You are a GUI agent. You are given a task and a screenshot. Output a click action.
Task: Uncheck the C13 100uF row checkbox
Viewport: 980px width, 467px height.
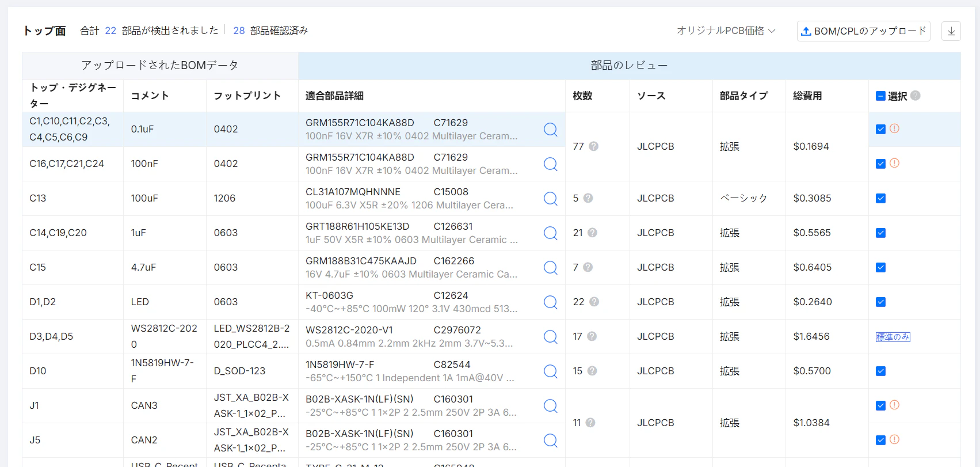(880, 198)
